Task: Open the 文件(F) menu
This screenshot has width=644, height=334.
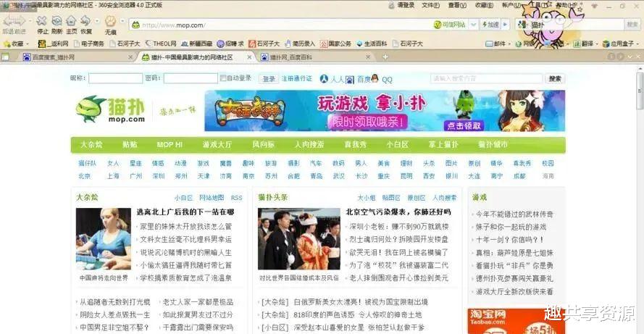Action: pyautogui.click(x=430, y=5)
